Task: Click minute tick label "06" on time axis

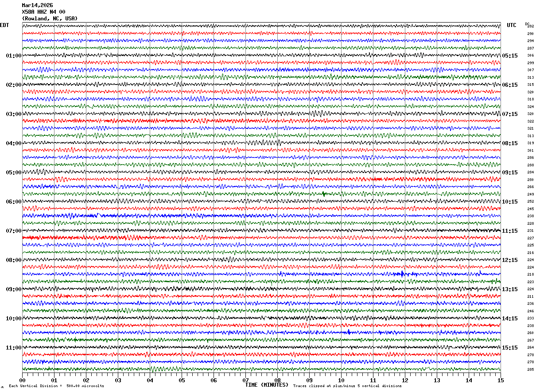Action: click(x=214, y=380)
